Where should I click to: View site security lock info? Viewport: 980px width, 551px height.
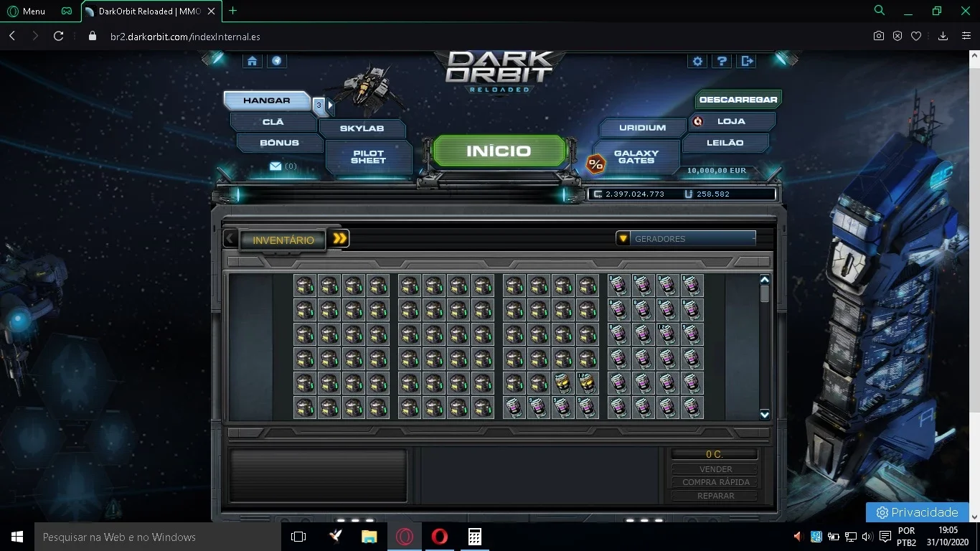(x=92, y=36)
